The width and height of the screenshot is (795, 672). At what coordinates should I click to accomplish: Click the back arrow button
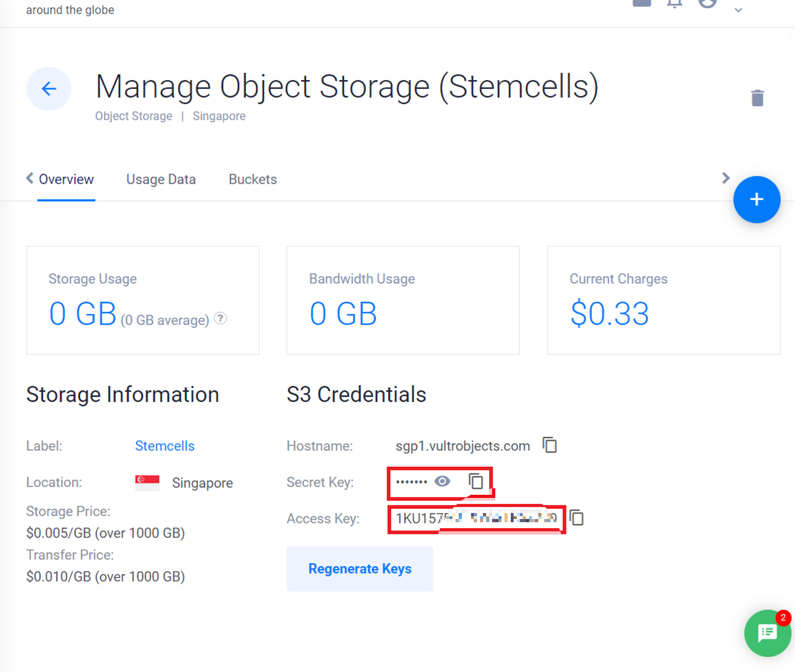click(x=49, y=89)
